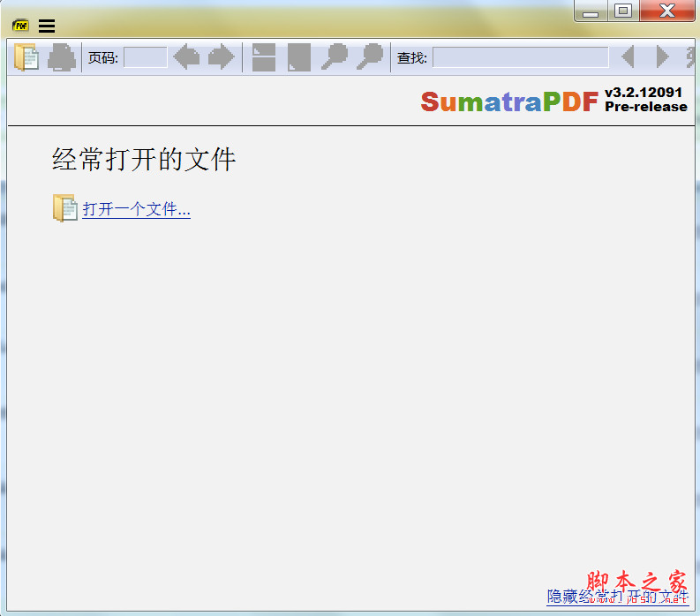Screen dimensions: 700x616
Task: Close the SumatraPDF window
Action: [667, 11]
